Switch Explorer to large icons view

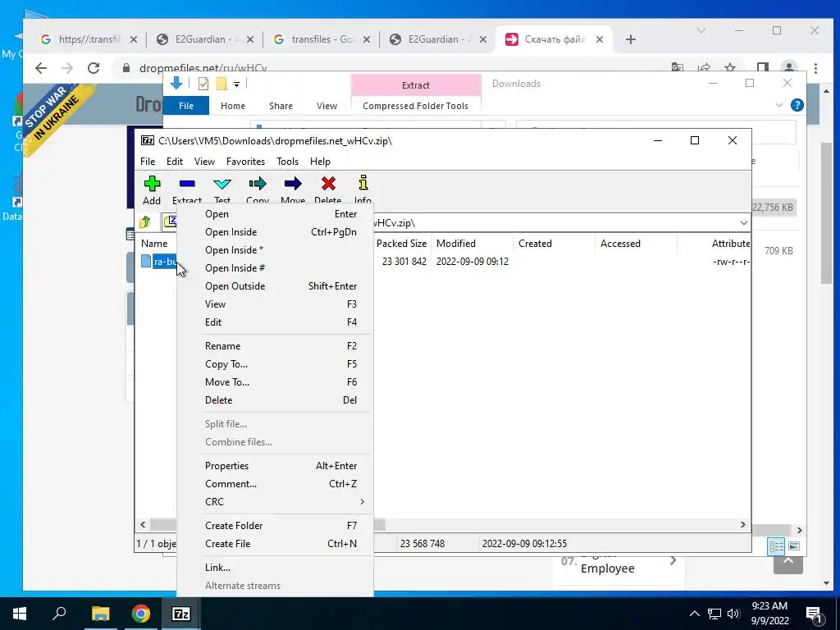[x=794, y=546]
